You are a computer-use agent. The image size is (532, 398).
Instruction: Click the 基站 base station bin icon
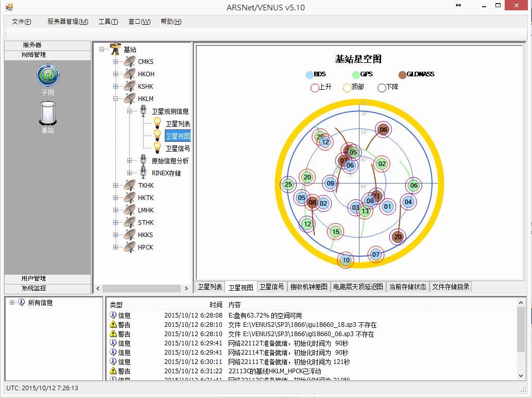pyautogui.click(x=47, y=113)
